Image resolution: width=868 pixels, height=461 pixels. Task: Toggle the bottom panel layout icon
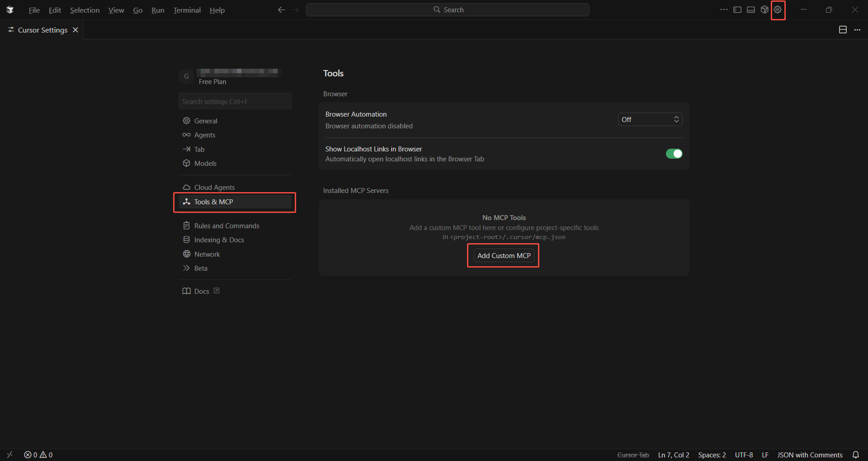click(751, 9)
